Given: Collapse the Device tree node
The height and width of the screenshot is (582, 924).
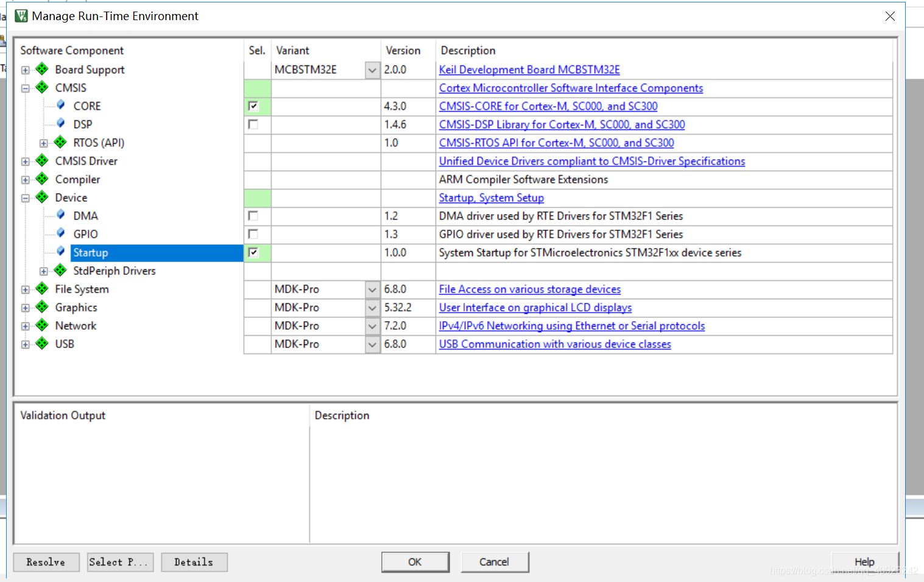Looking at the screenshot, I should pos(26,198).
